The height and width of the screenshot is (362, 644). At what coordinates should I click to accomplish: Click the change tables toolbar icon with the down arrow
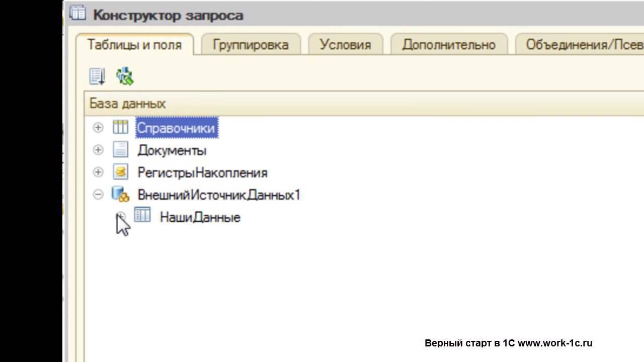(97, 76)
